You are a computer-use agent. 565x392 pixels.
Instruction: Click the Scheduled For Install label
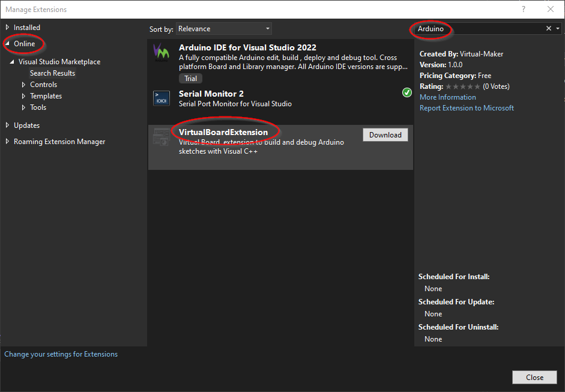454,277
